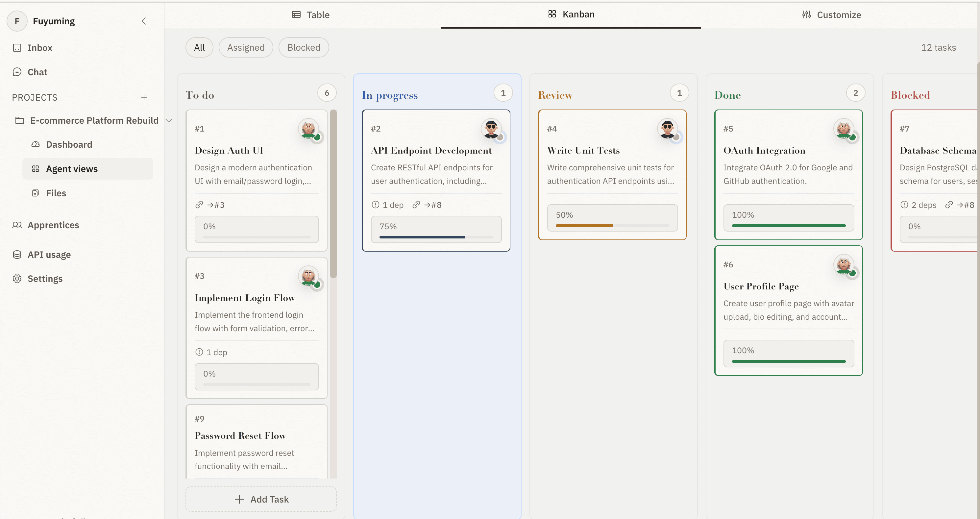This screenshot has width=980, height=519.
Task: Click the Apprentices people icon
Action: tap(17, 225)
